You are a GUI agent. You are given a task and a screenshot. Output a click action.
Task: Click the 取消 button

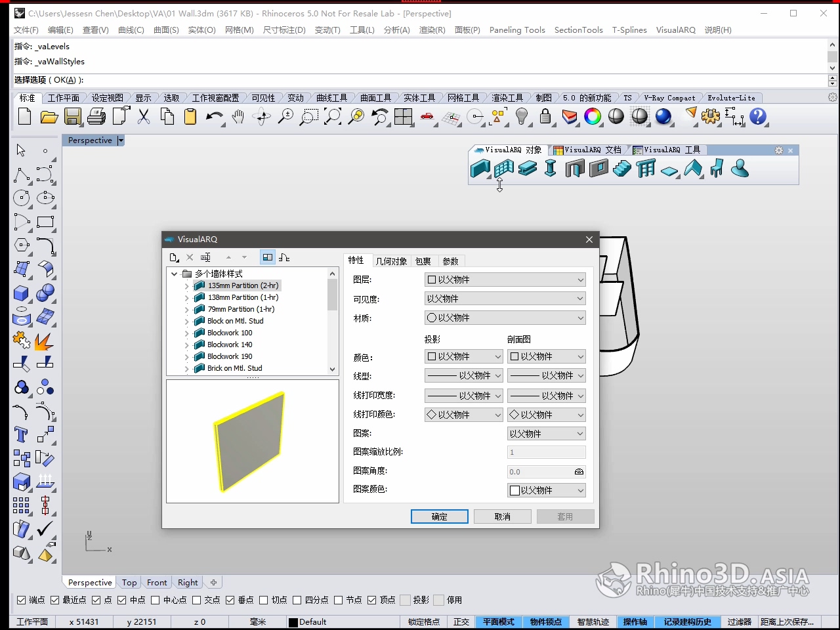click(x=503, y=516)
